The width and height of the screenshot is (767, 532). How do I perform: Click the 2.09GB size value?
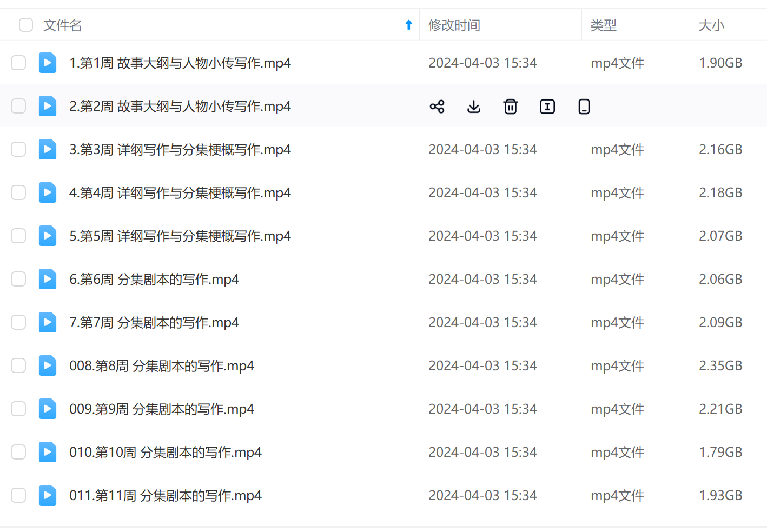[x=720, y=323]
